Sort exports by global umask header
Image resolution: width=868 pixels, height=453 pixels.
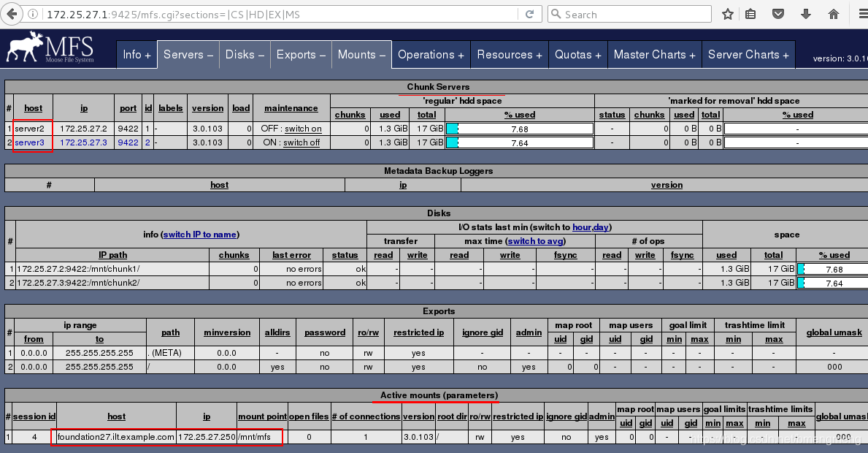coord(834,332)
